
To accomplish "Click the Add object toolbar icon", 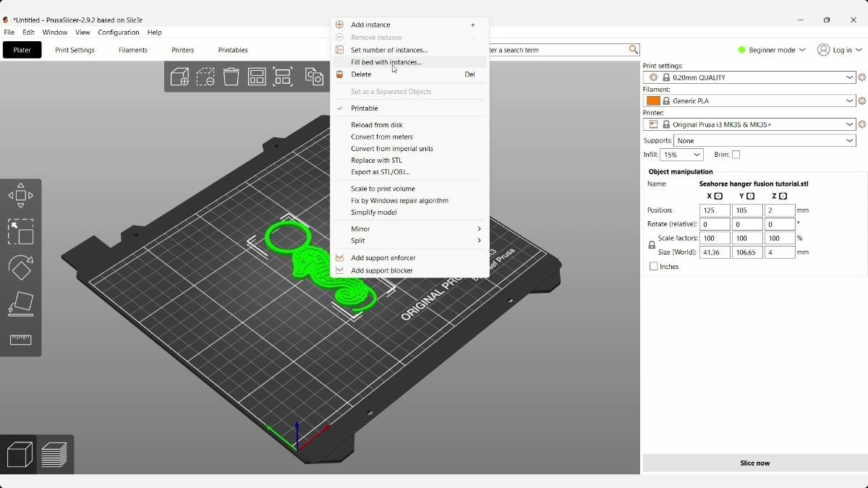I will [x=179, y=77].
